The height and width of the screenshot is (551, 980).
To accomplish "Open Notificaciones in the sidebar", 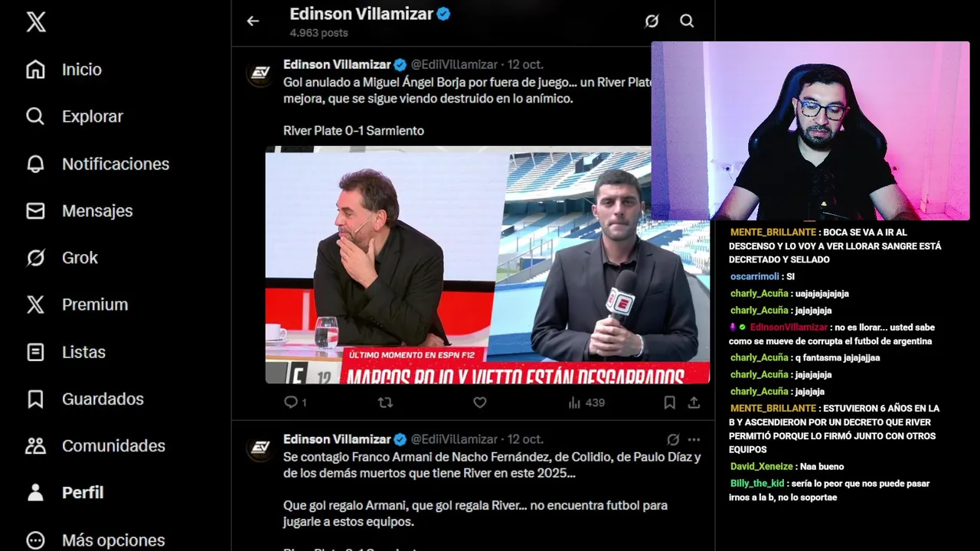I will 97,164.
